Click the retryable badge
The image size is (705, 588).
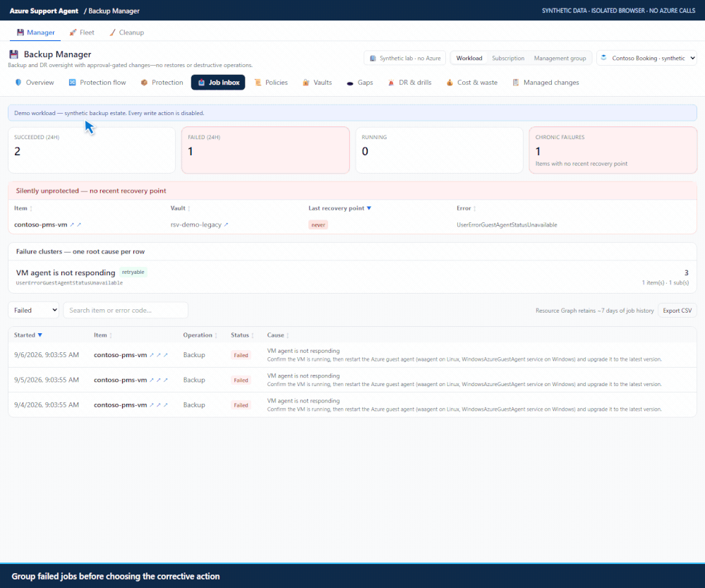[x=133, y=272]
